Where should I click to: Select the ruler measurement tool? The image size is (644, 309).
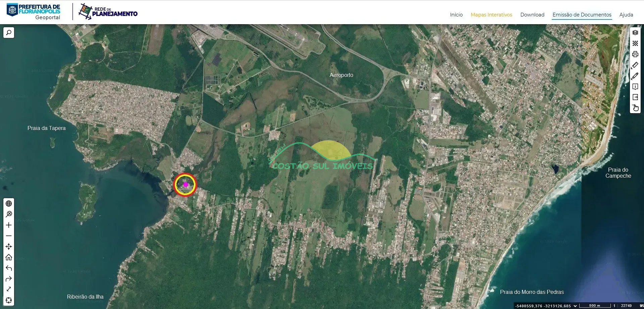[635, 65]
